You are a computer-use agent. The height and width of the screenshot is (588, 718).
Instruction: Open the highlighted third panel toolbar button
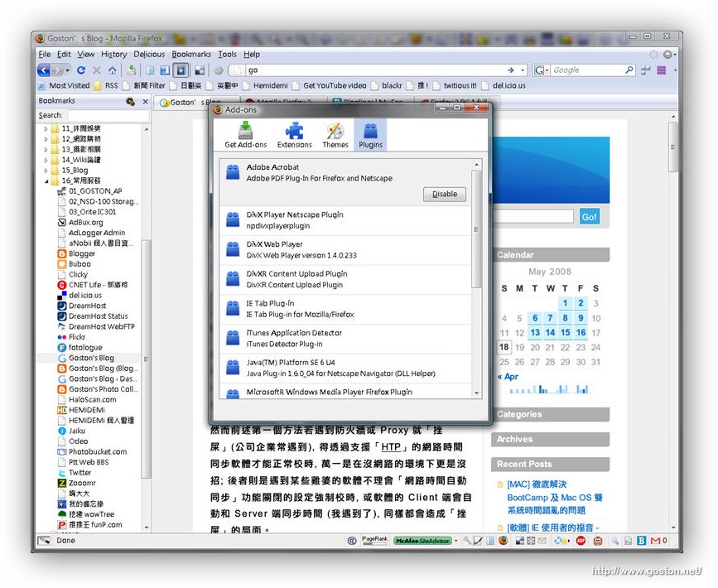click(x=181, y=70)
